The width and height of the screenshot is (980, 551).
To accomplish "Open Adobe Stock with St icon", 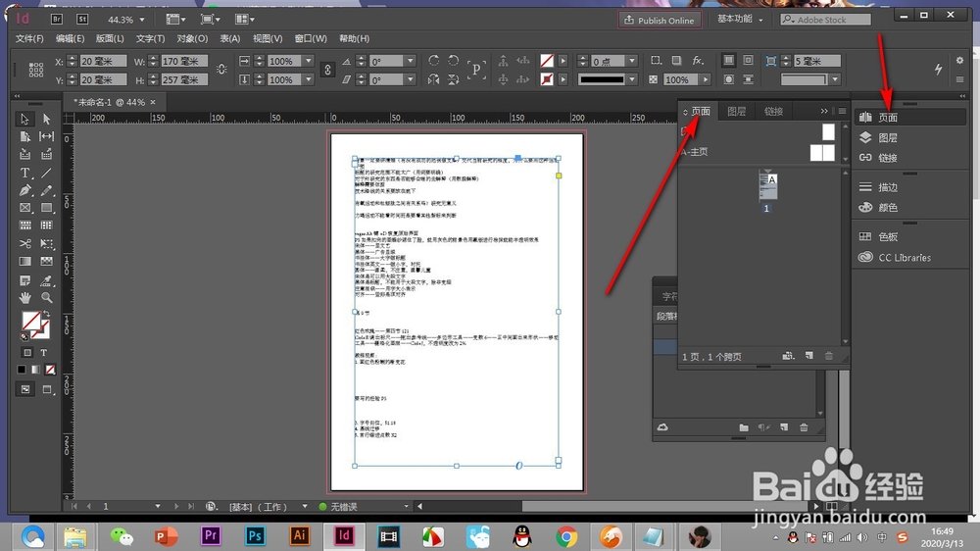I will [82, 20].
